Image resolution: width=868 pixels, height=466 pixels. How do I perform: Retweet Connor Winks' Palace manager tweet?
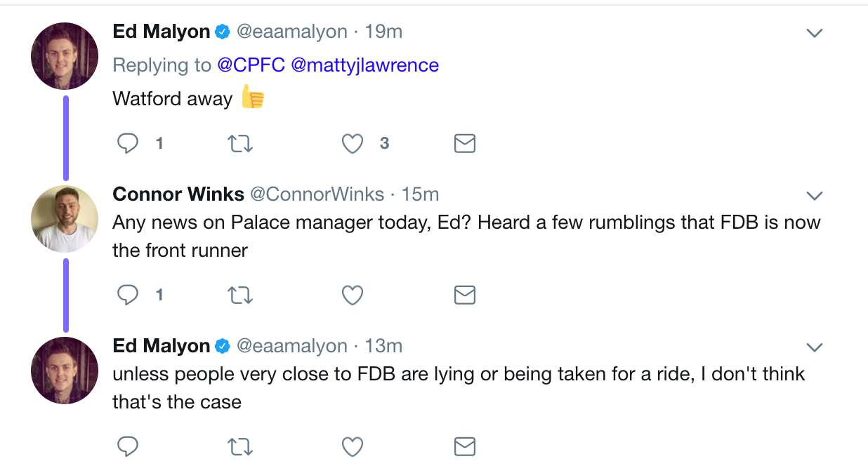pos(241,295)
